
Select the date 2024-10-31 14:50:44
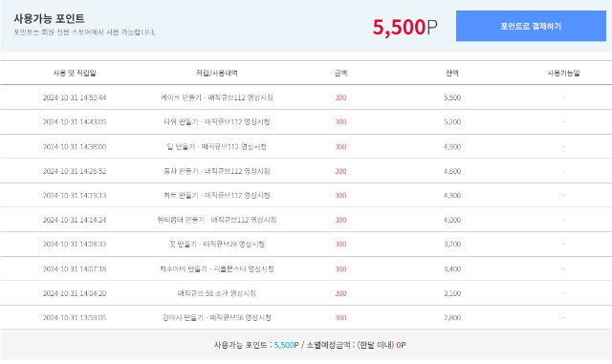click(x=75, y=97)
